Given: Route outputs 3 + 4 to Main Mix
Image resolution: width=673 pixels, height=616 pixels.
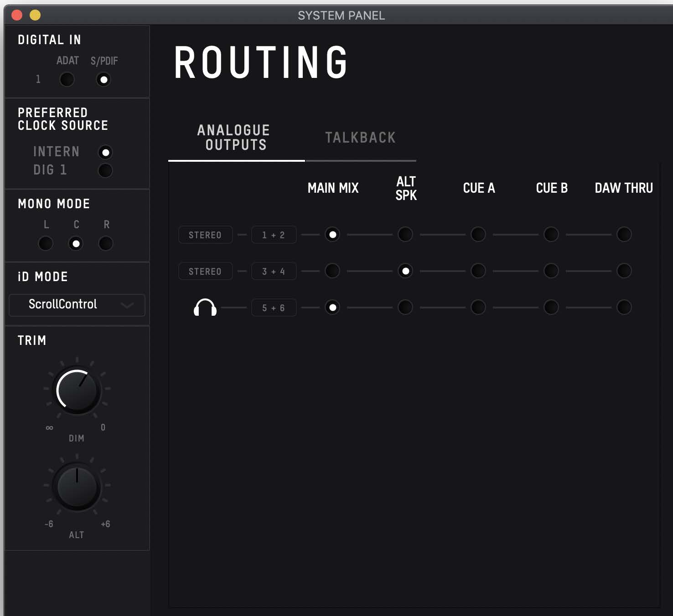Looking at the screenshot, I should pos(332,271).
